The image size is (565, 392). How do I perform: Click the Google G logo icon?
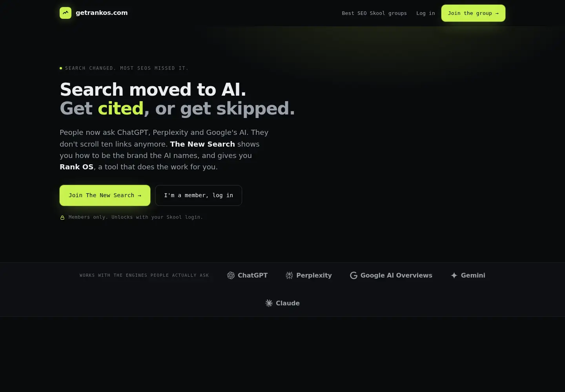(354, 276)
